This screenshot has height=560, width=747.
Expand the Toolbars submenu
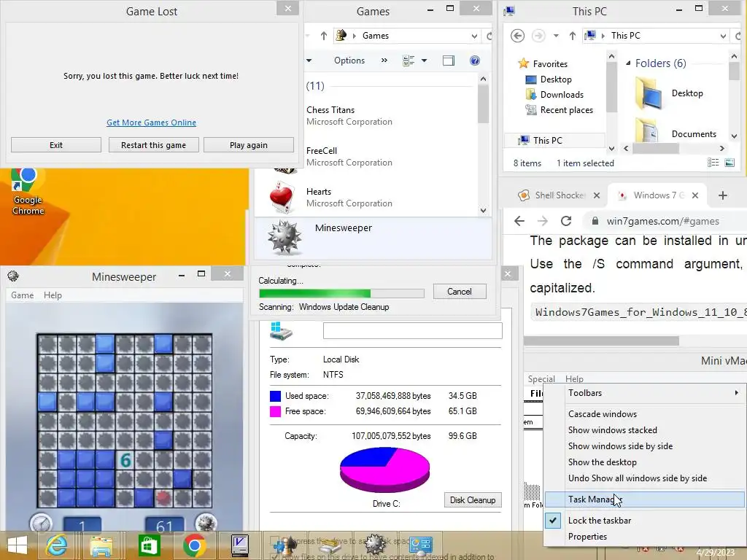point(645,393)
